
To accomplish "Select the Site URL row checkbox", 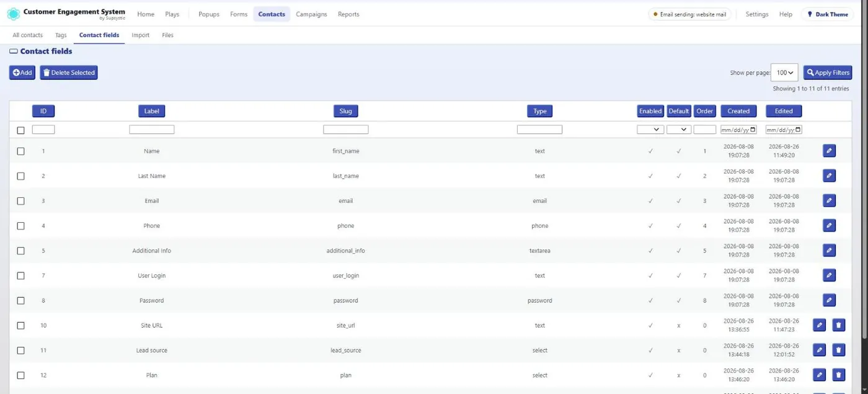I will (20, 325).
